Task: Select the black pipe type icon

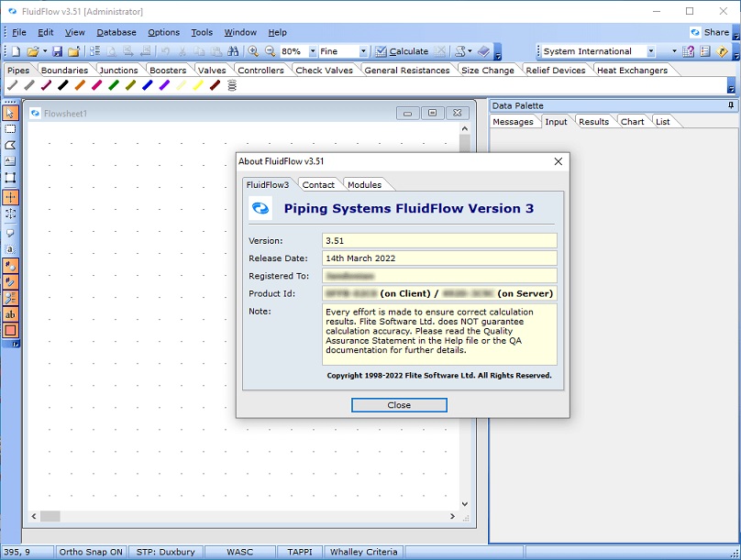Action: [63, 85]
